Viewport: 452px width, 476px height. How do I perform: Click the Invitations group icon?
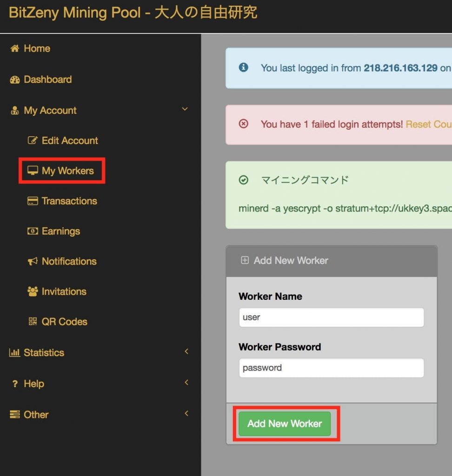[x=33, y=291]
